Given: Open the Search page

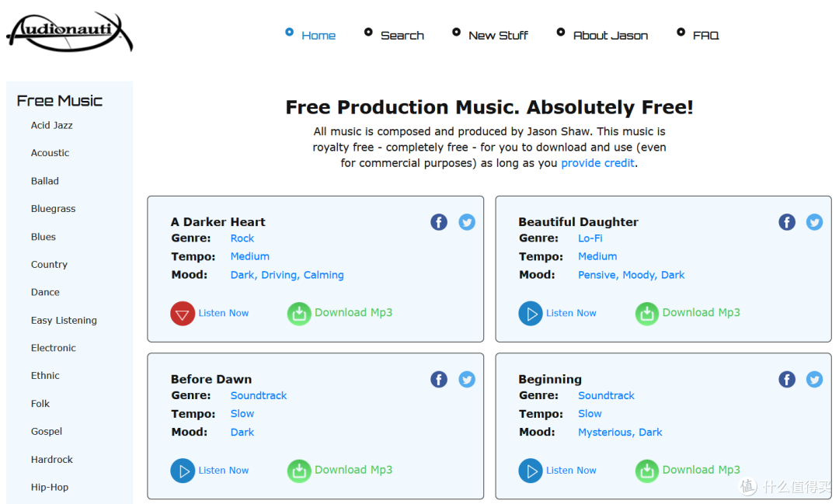Looking at the screenshot, I should [x=402, y=36].
